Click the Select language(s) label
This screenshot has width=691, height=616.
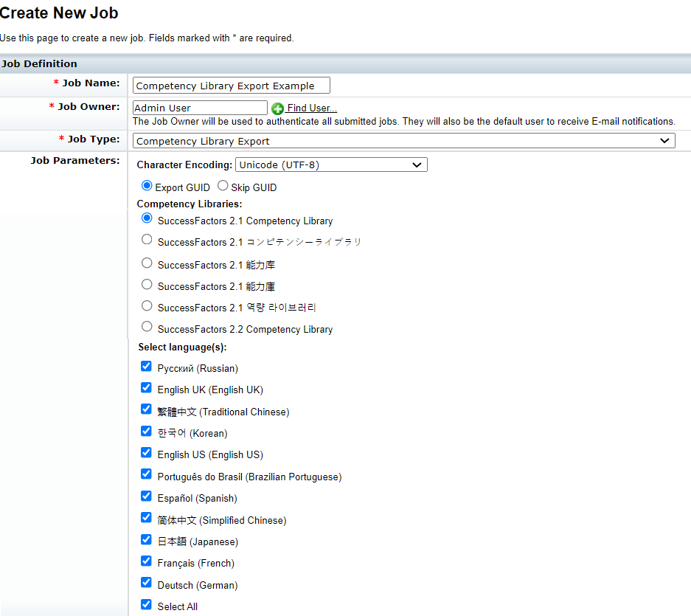tap(182, 347)
